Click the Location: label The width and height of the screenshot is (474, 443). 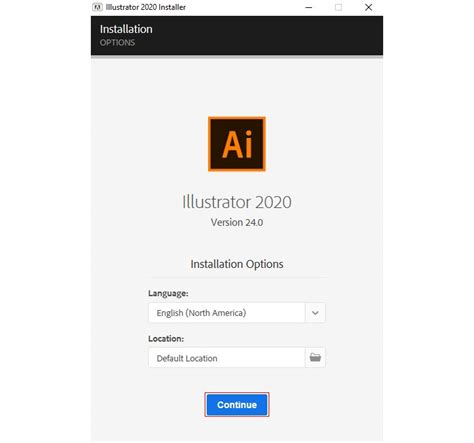166,339
